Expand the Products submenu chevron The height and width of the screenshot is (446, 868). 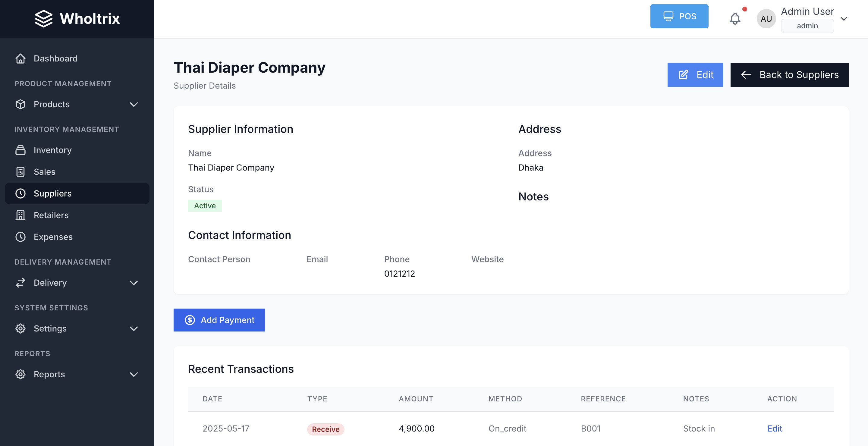(134, 105)
